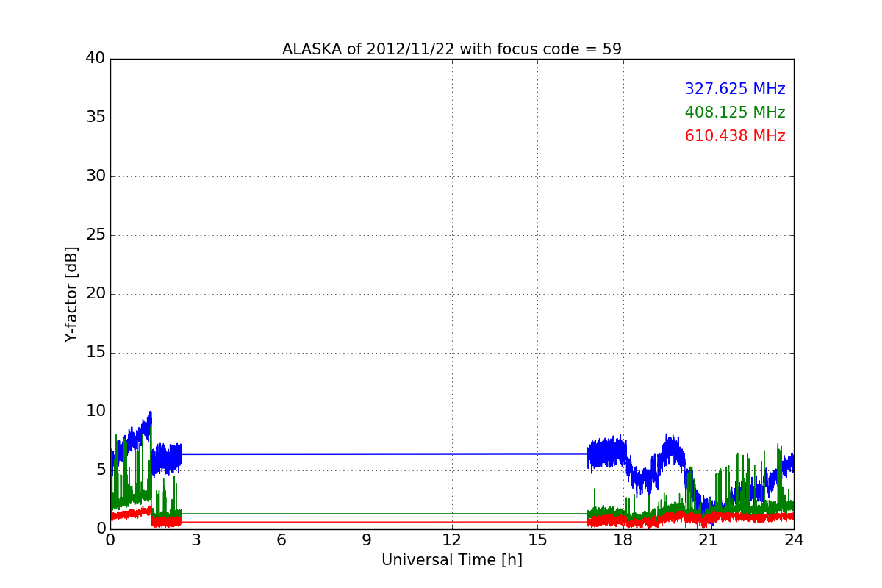The width and height of the screenshot is (882, 588).
Task: Click the x-axis tick label 3
Action: (196, 539)
